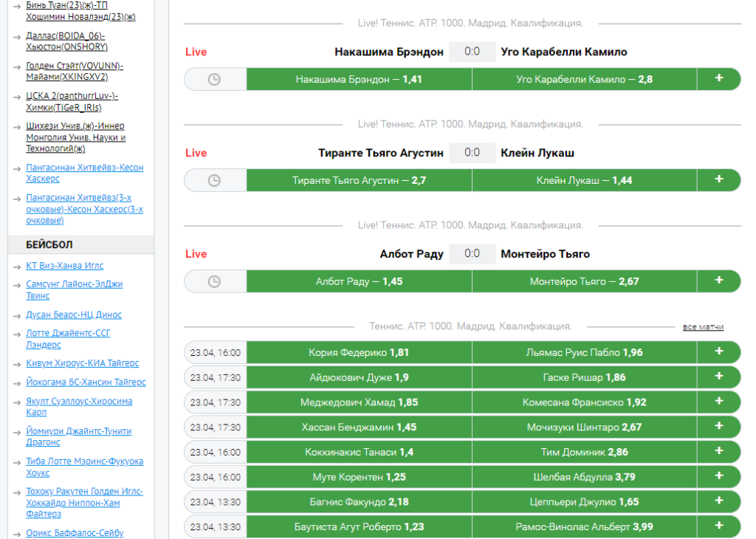Open plus for Хассан Бенджамин match
Image resolution: width=756 pixels, height=539 pixels.
click(719, 428)
